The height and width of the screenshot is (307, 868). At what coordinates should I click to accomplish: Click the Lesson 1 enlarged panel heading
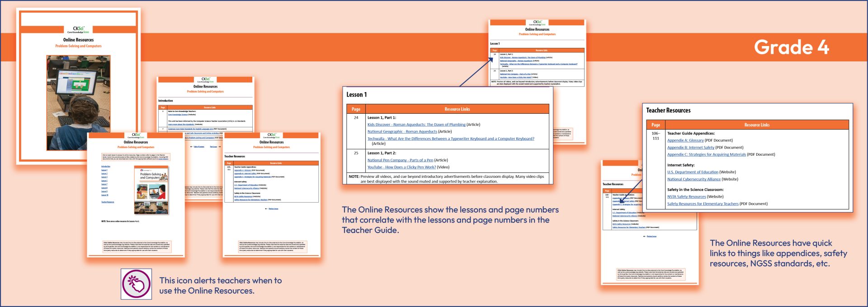[356, 95]
